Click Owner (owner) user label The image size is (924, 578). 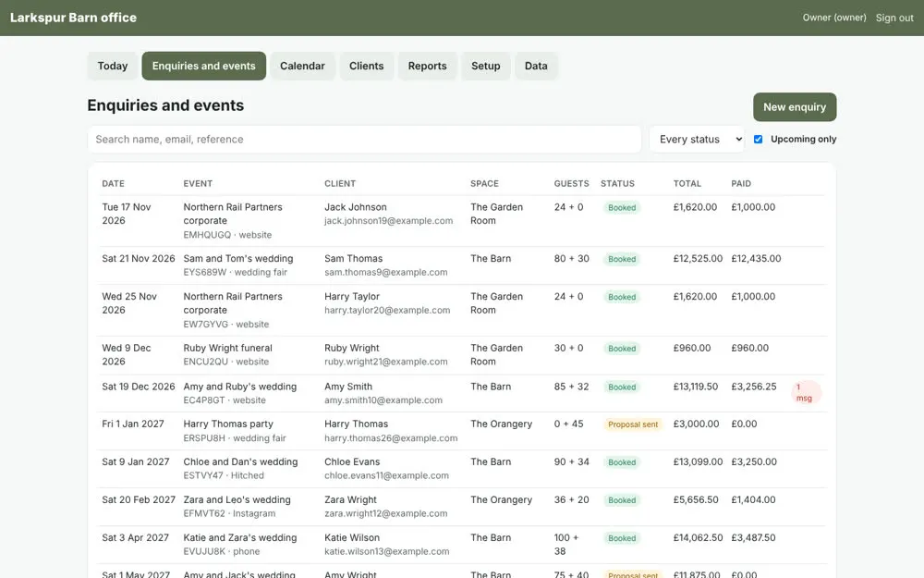(834, 18)
